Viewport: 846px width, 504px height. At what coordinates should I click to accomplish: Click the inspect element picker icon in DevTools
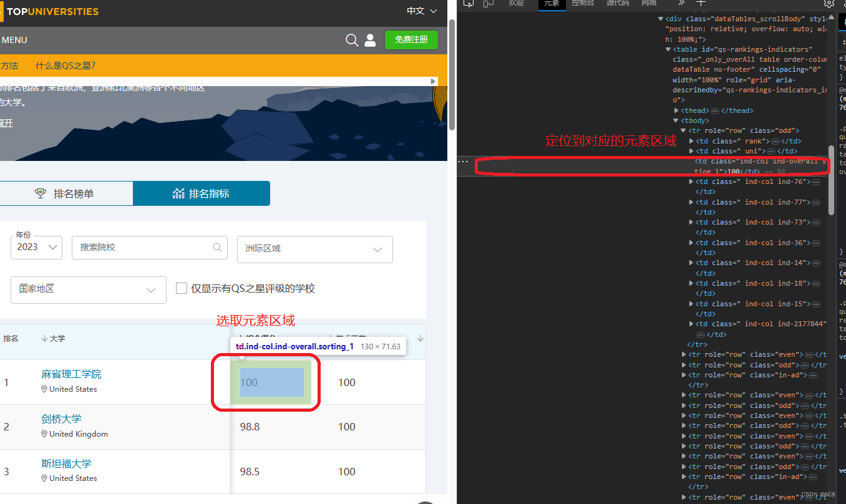[469, 3]
